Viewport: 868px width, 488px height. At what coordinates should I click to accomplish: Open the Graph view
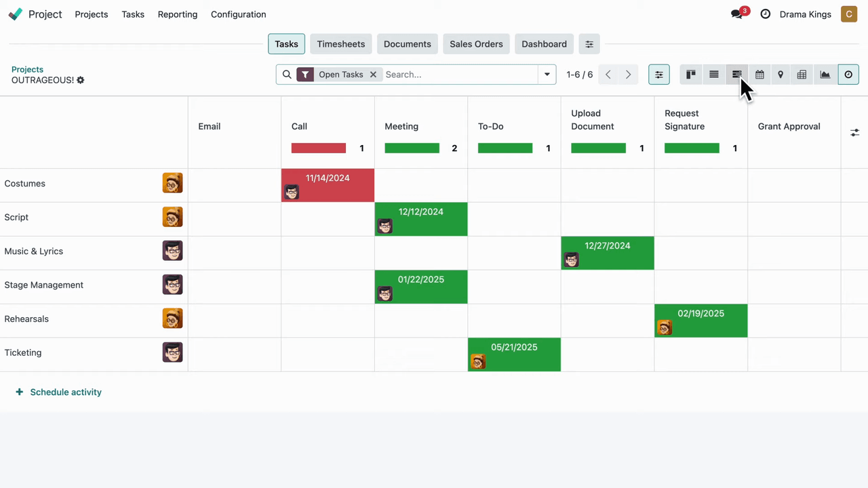(x=825, y=75)
